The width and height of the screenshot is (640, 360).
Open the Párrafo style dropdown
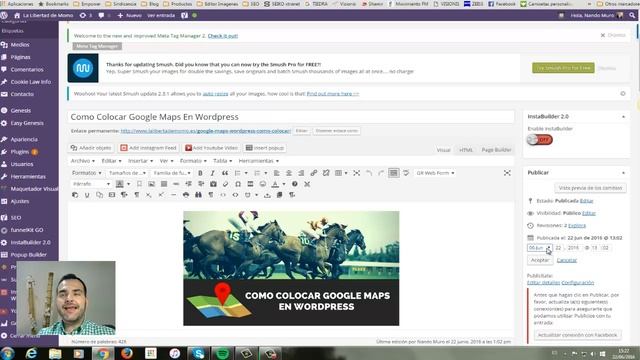pyautogui.click(x=91, y=184)
